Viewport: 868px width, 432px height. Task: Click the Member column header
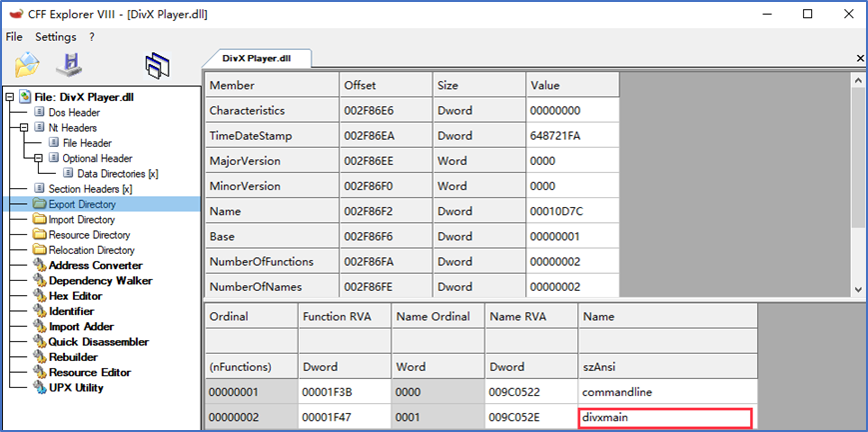coord(272,85)
